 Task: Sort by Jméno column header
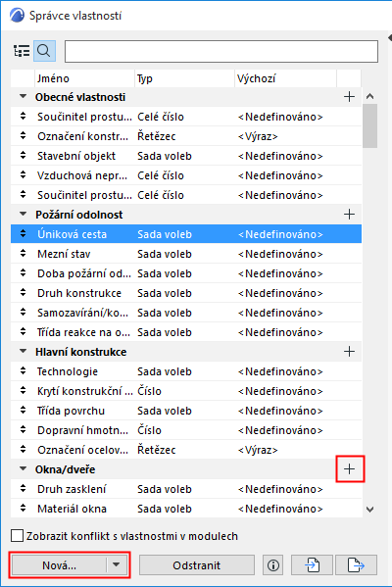coord(84,78)
